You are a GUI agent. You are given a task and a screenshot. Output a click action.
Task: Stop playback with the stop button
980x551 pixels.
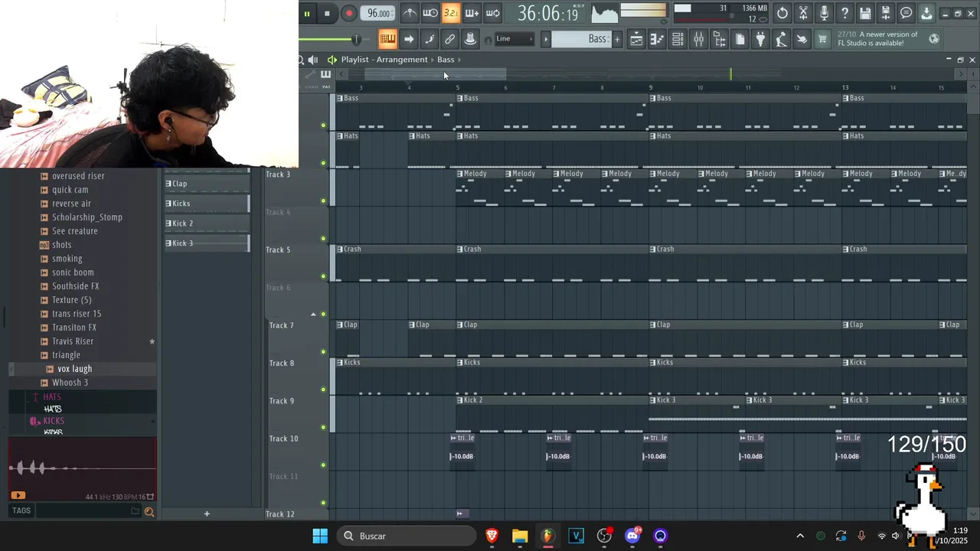[x=327, y=13]
